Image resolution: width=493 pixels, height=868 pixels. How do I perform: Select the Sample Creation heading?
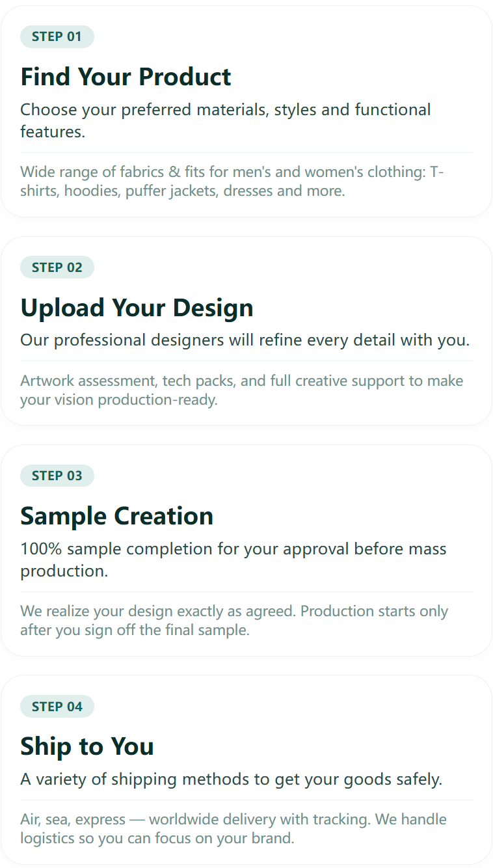[x=117, y=516]
